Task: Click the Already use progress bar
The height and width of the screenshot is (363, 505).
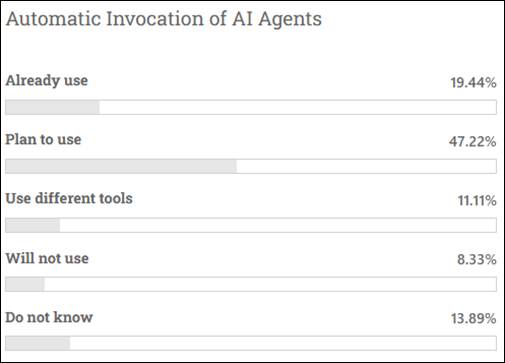Action: tap(251, 107)
